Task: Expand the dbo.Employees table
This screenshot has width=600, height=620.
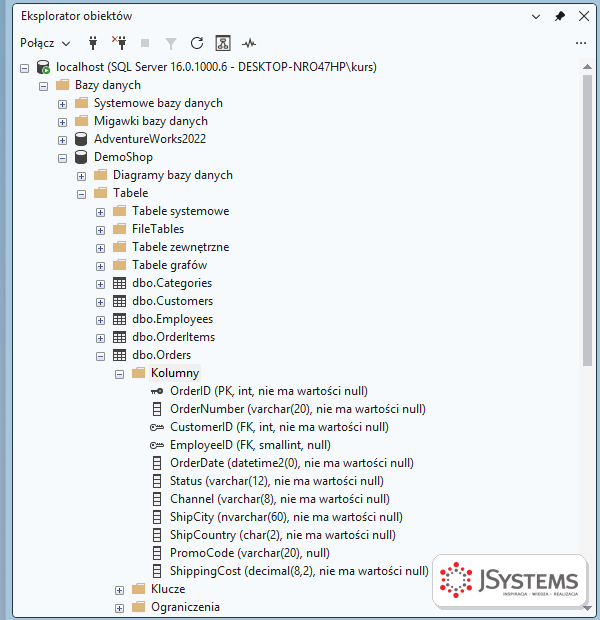Action: pos(100,320)
